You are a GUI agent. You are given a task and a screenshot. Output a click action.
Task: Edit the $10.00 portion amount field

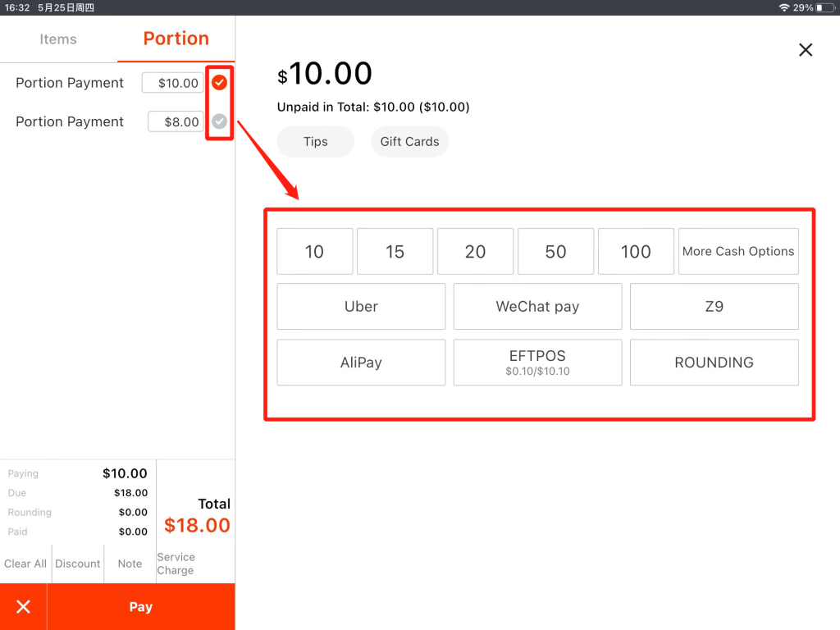[x=172, y=83]
